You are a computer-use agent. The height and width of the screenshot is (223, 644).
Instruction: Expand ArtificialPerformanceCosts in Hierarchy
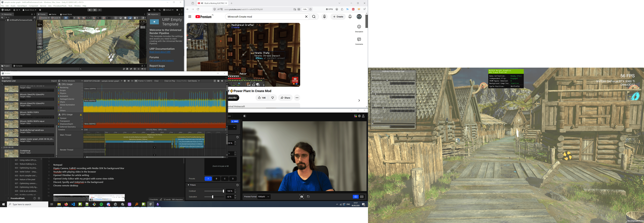click(6, 20)
